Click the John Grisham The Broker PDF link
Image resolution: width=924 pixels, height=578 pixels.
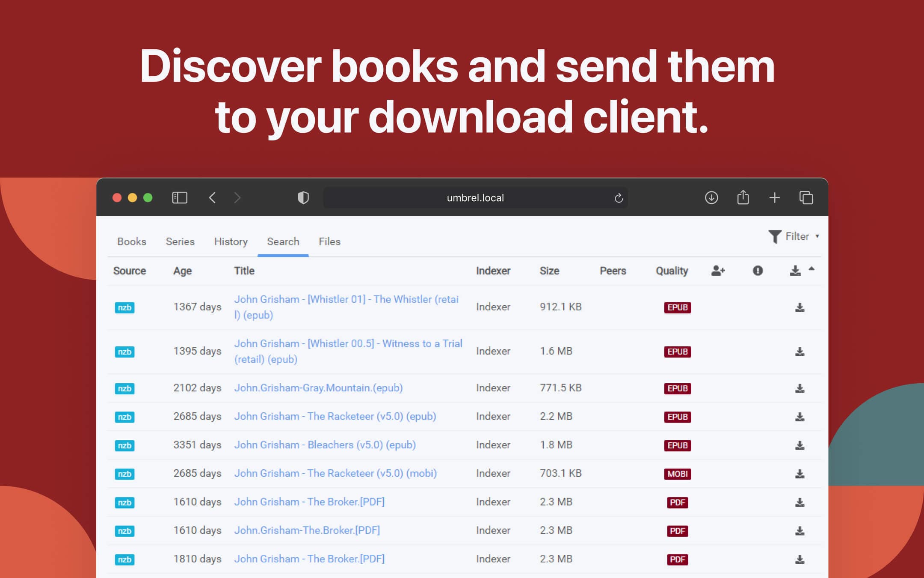pos(309,501)
